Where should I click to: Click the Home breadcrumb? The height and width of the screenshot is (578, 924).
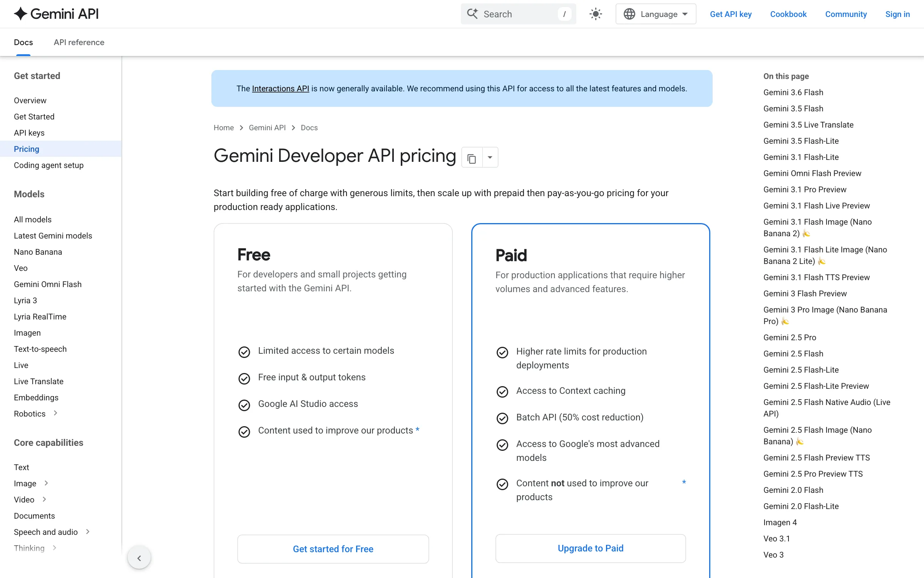224,128
